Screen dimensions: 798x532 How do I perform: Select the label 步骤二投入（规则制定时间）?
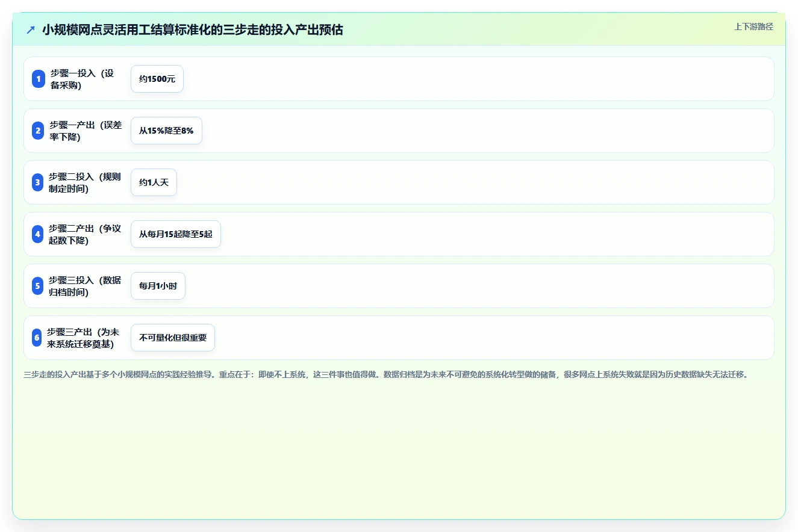pos(86,182)
